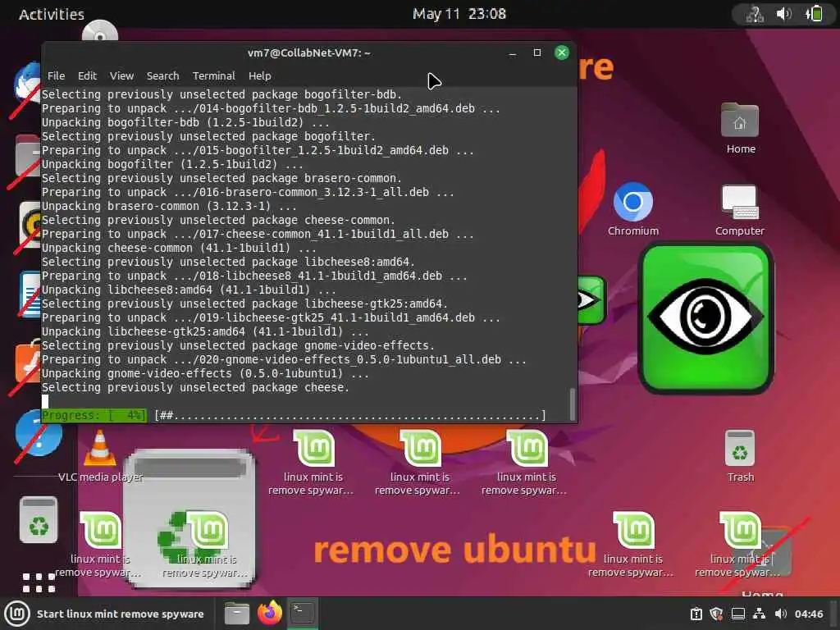The height and width of the screenshot is (630, 840).
Task: Launch Firefox from bottom panel
Action: tap(269, 614)
